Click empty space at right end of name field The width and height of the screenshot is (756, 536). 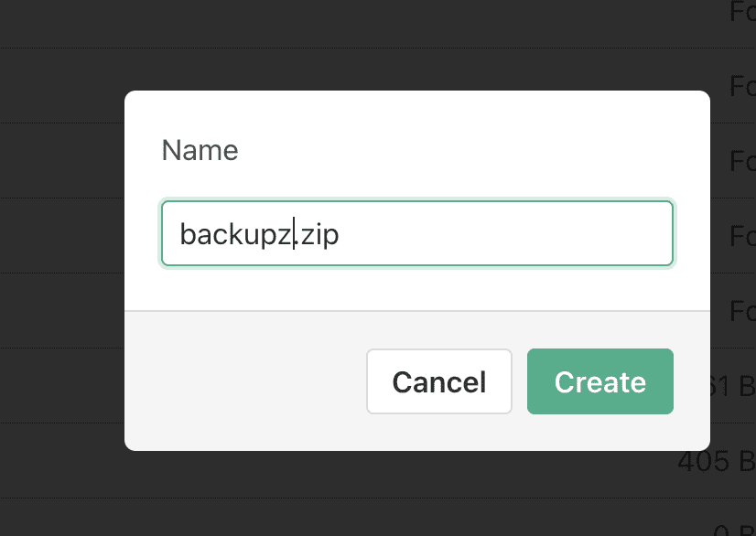[549, 234]
